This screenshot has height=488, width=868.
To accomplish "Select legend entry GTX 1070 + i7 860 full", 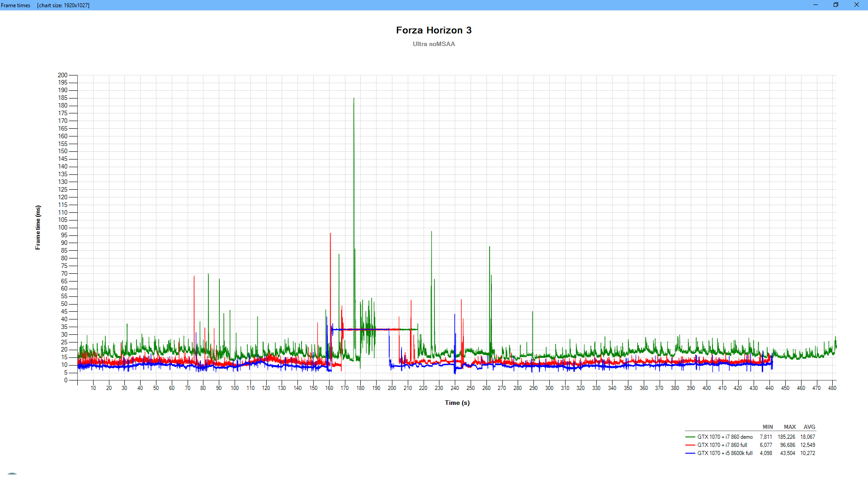I will tap(722, 445).
